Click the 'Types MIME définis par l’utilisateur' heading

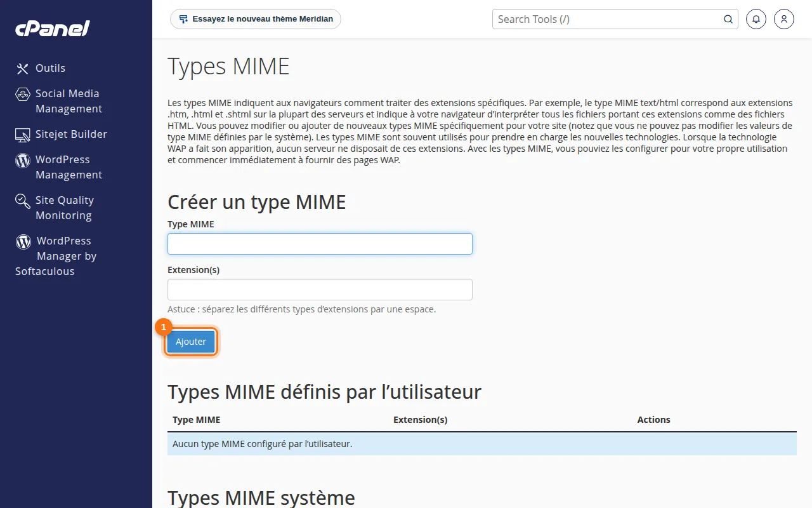tap(324, 392)
